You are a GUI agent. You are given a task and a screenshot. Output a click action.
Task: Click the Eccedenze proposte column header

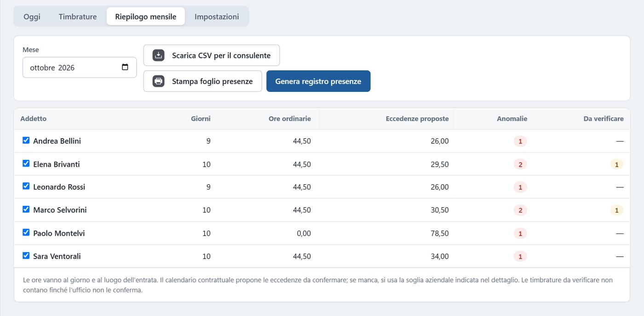click(417, 118)
